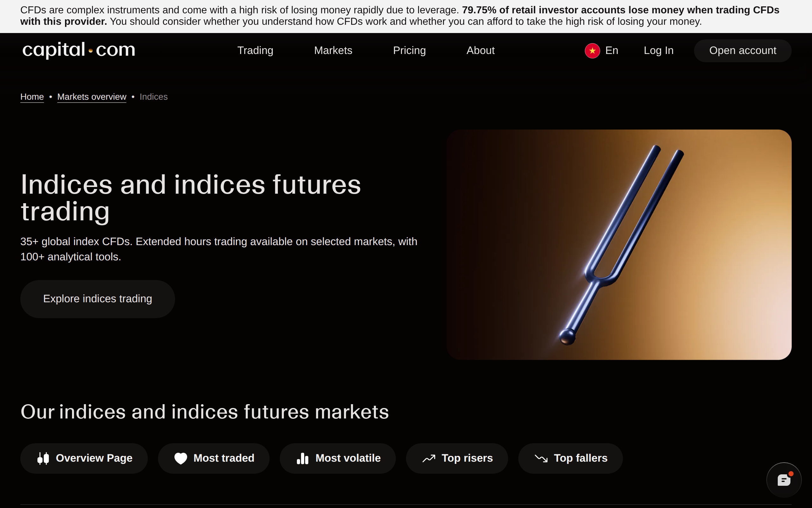Click the 'Indices and indices futures trading' heading
Viewport: 812px width, 508px height.
[191, 198]
